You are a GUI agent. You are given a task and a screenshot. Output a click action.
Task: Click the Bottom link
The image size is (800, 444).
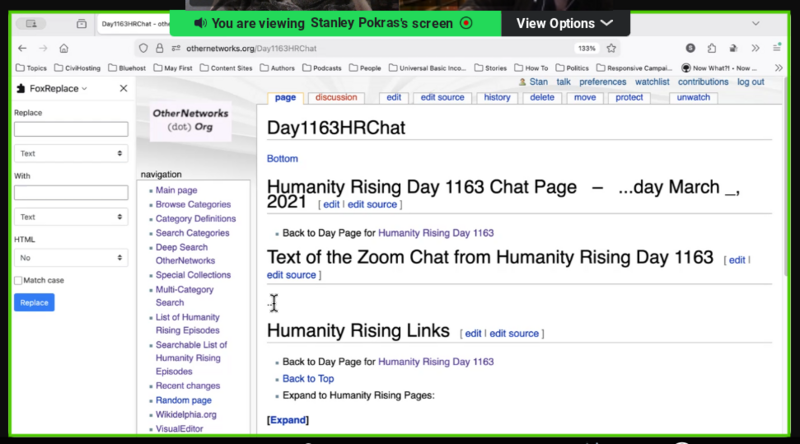[282, 159]
